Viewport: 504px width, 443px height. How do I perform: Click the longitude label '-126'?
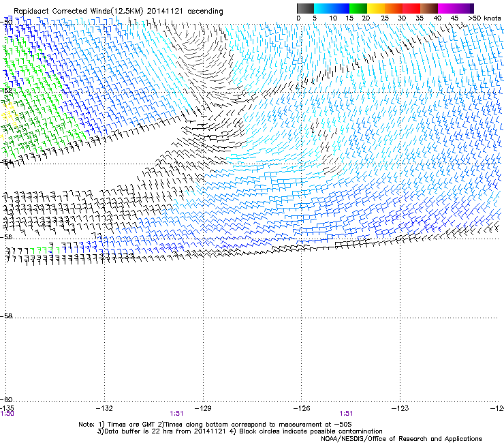(x=302, y=408)
